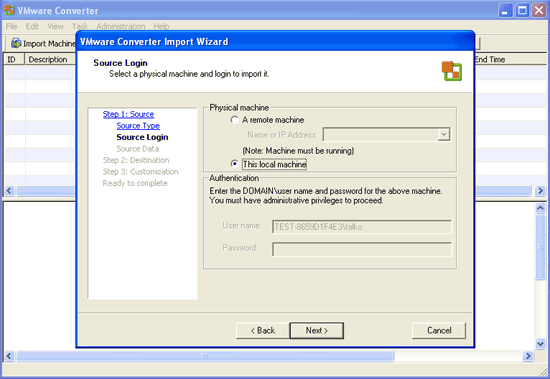Select the 'This local machine' radio button

234,164
